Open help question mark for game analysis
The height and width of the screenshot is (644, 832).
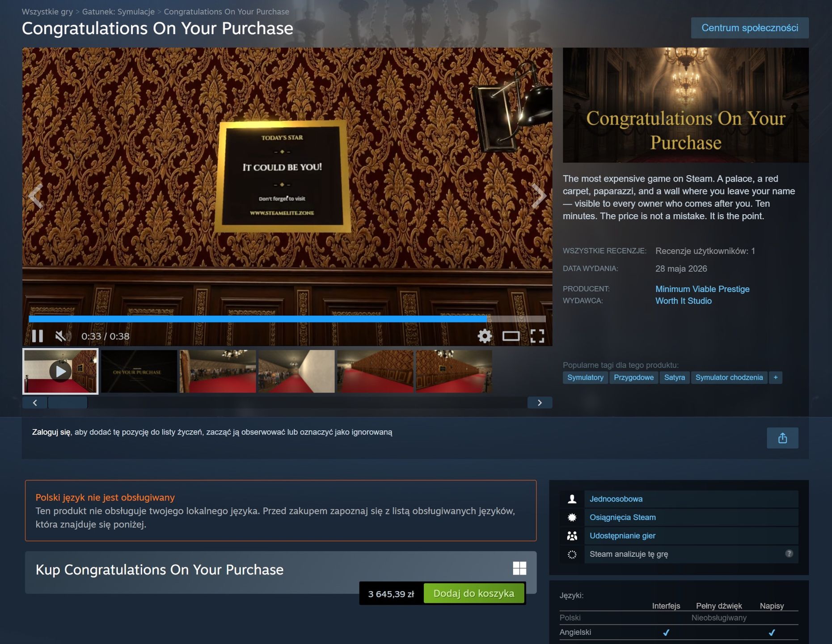789,554
